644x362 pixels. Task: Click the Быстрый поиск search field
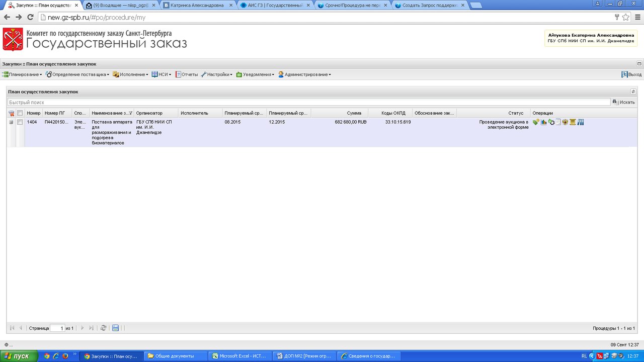(x=308, y=102)
